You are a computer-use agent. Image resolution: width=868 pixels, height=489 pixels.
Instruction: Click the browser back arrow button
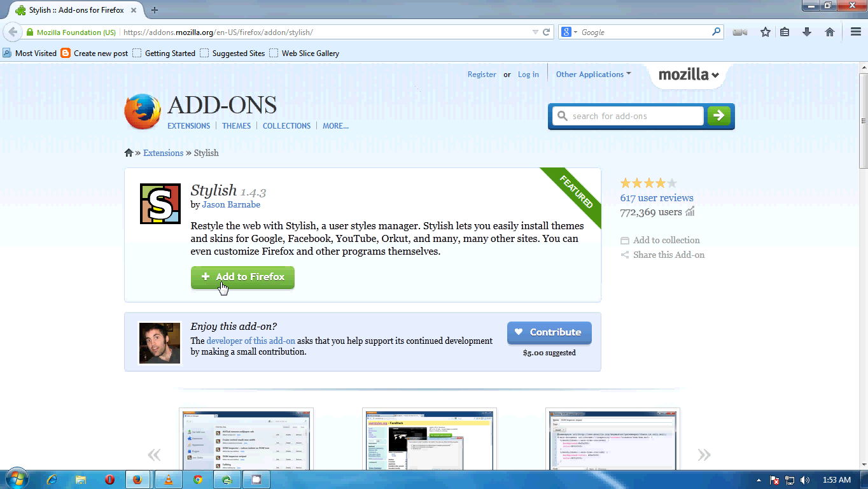click(x=13, y=32)
